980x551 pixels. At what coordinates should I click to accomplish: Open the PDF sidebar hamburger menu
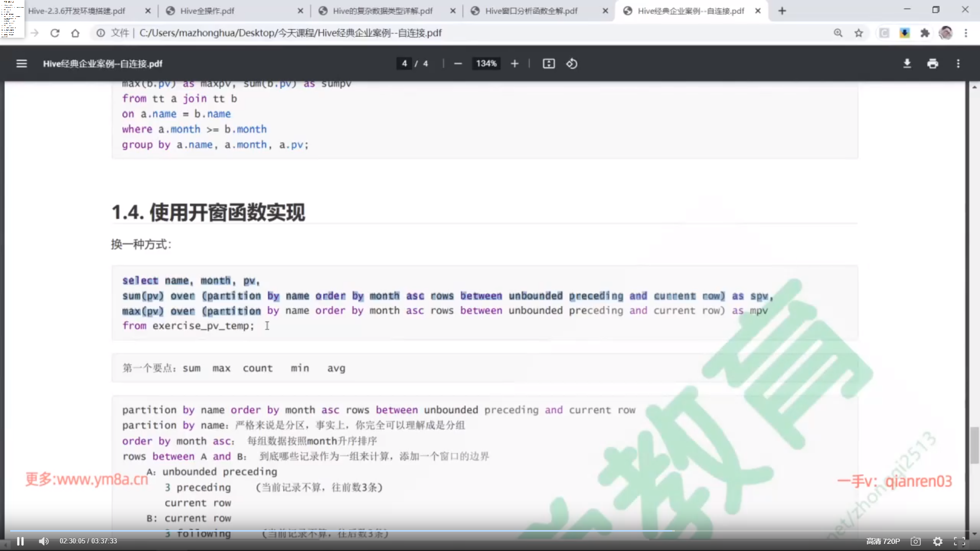[x=21, y=64]
